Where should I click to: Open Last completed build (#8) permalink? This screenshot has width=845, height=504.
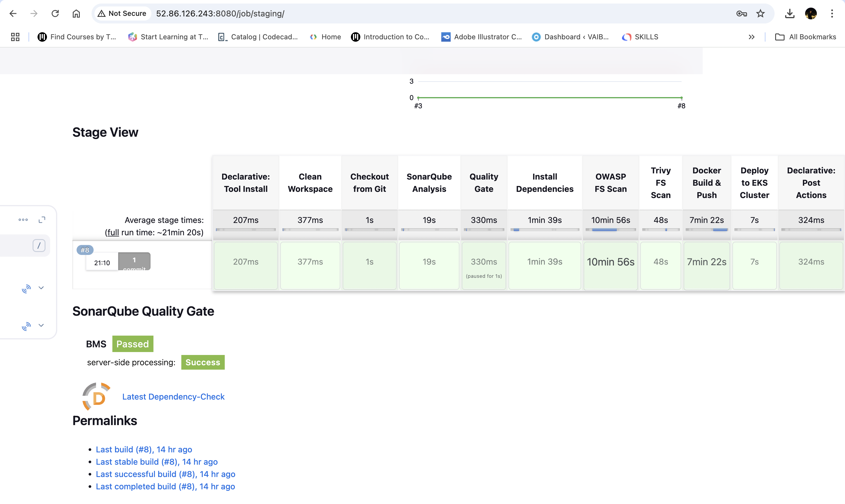click(165, 486)
